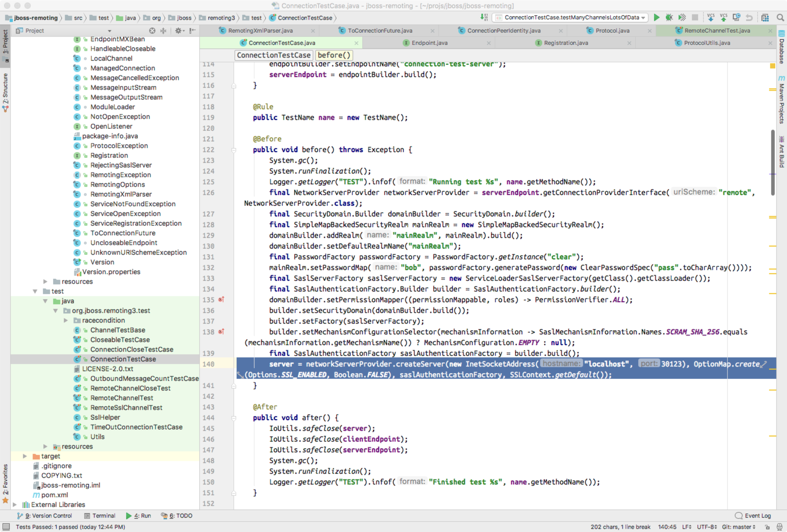Open the Search Everywhere magnifier
This screenshot has height=532, width=787.
click(780, 18)
